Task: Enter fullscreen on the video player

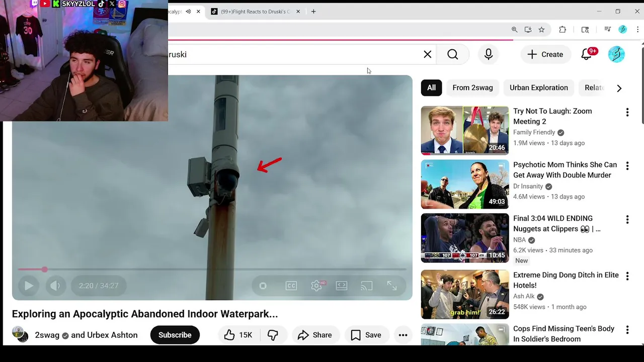Action: pyautogui.click(x=392, y=286)
